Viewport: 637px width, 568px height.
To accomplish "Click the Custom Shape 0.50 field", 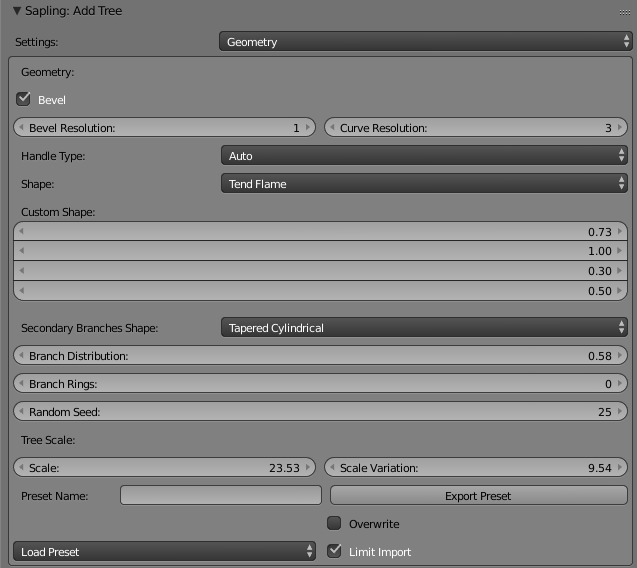I will click(321, 291).
